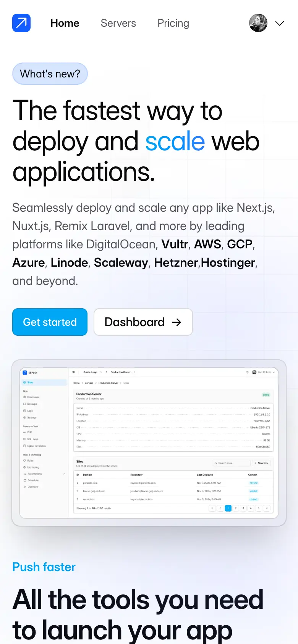Open the Dashboard button
Screen dimensions: 298x644
143,322
